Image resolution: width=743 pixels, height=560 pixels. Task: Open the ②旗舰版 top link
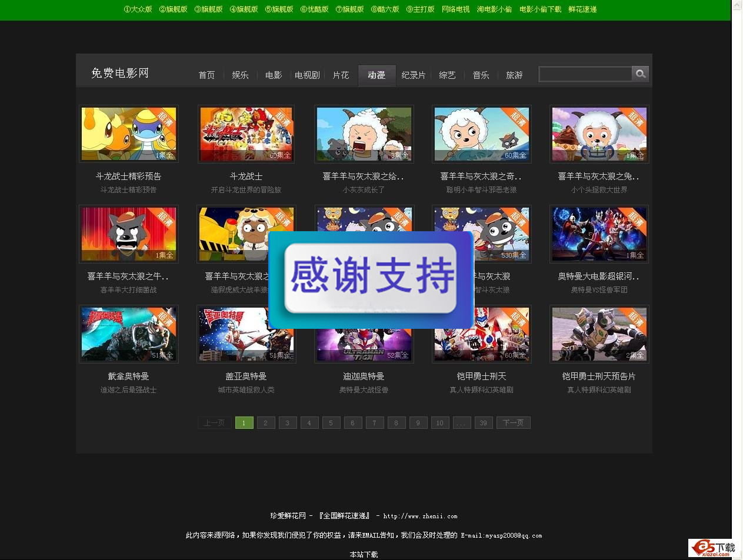point(173,9)
